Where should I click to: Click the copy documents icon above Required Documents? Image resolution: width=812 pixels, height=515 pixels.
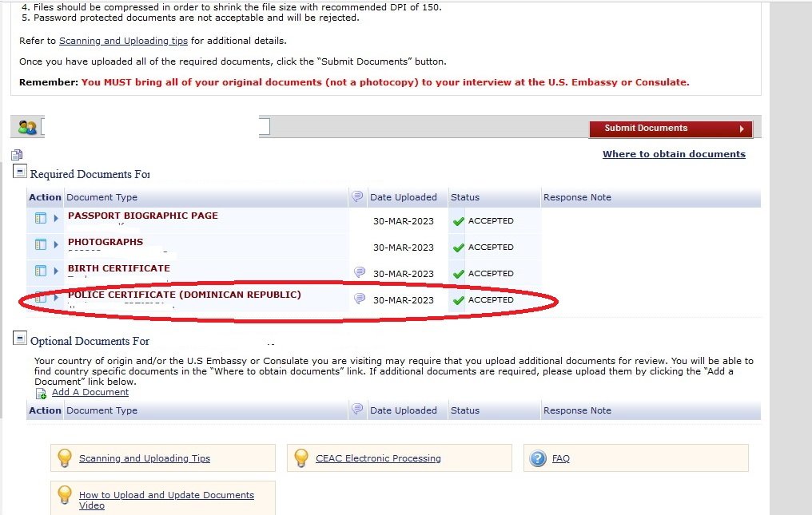click(18, 155)
